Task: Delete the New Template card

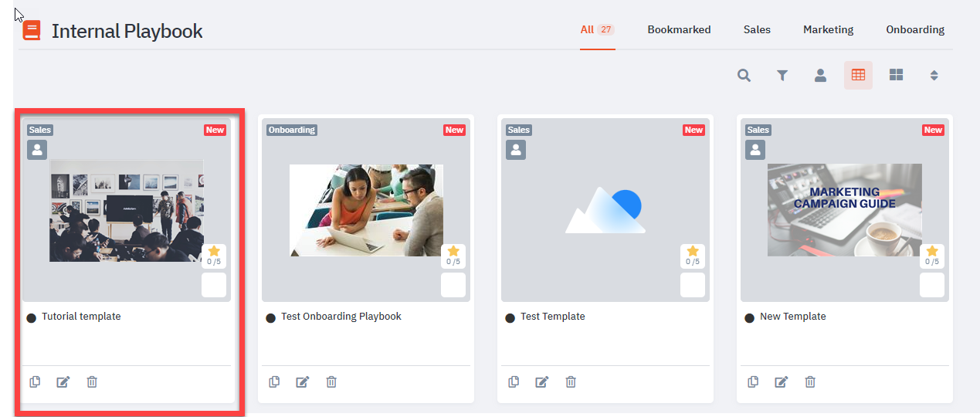Action: click(810, 381)
